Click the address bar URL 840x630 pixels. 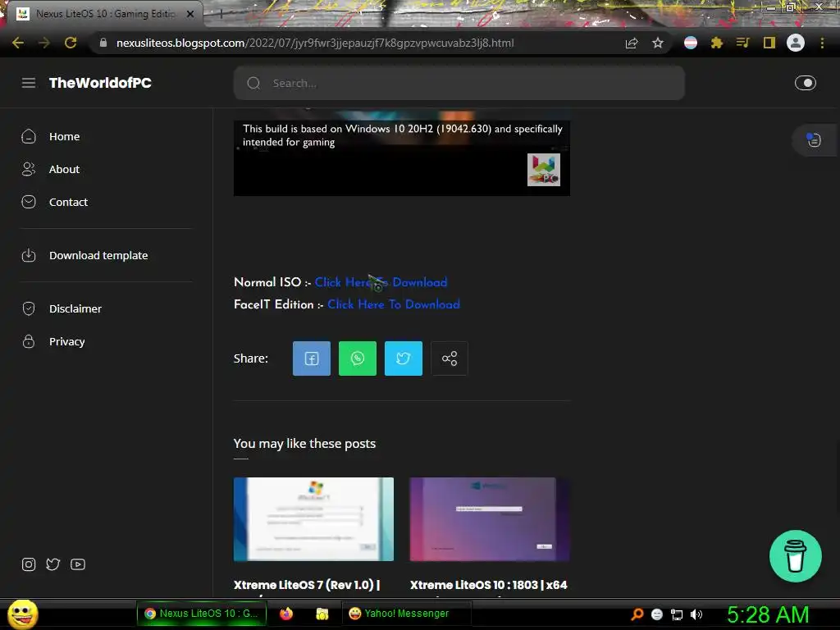pyautogui.click(x=315, y=43)
